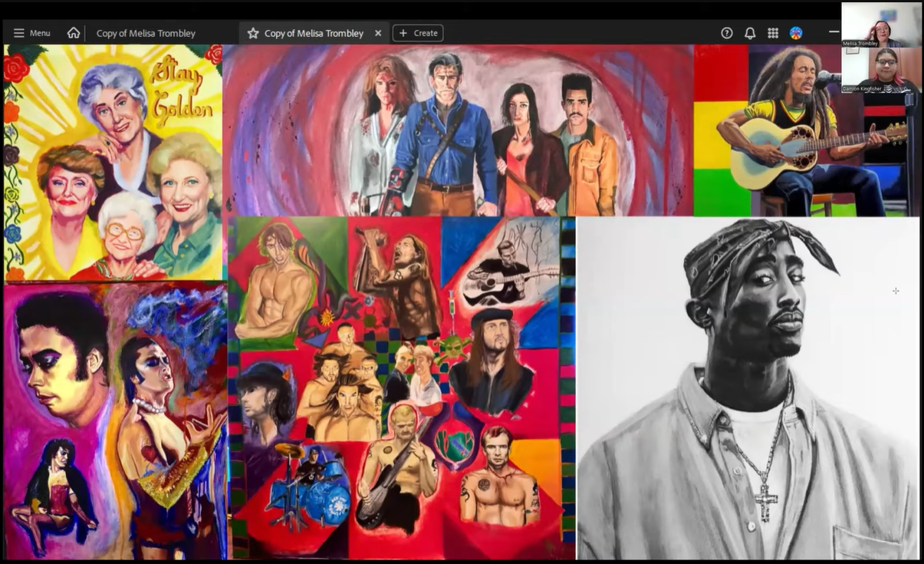The height and width of the screenshot is (564, 924).
Task: Click Melisa Trombley's video tile
Action: pyautogui.click(x=881, y=25)
